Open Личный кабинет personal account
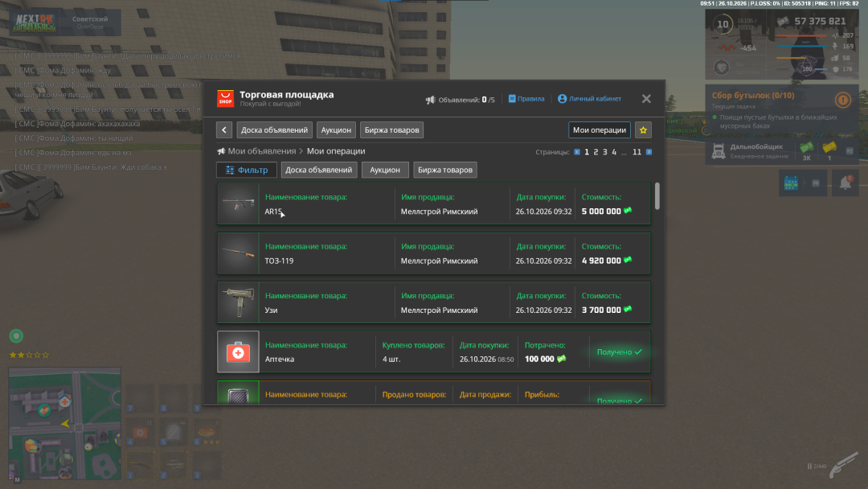 click(x=590, y=99)
